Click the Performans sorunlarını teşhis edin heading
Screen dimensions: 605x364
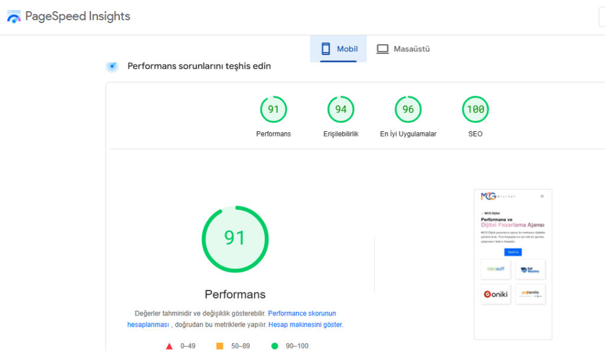pos(199,66)
